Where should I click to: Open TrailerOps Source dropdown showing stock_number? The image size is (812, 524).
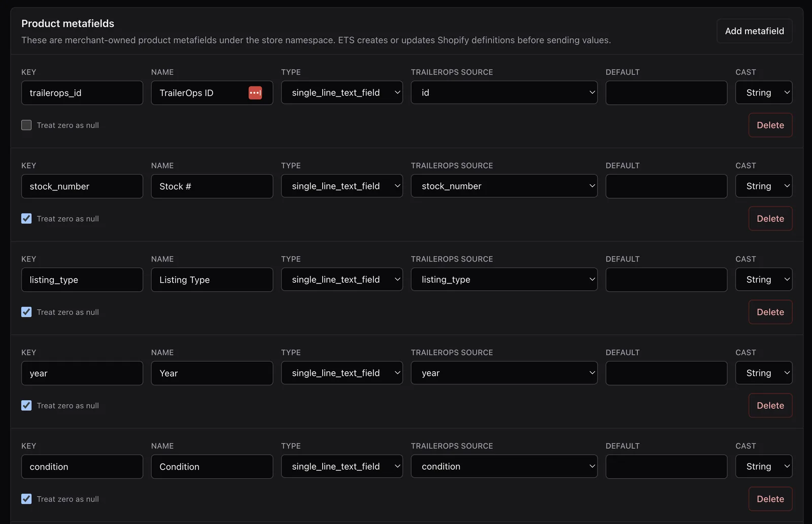[x=504, y=186]
